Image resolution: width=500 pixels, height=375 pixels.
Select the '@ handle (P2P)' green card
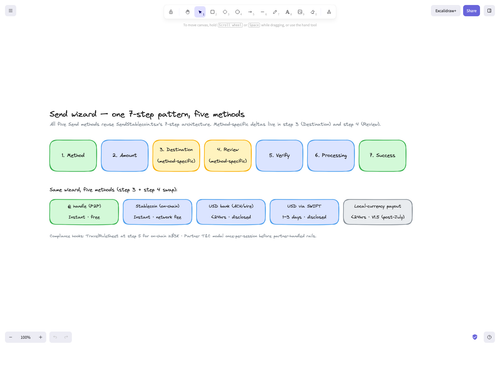tap(84, 212)
